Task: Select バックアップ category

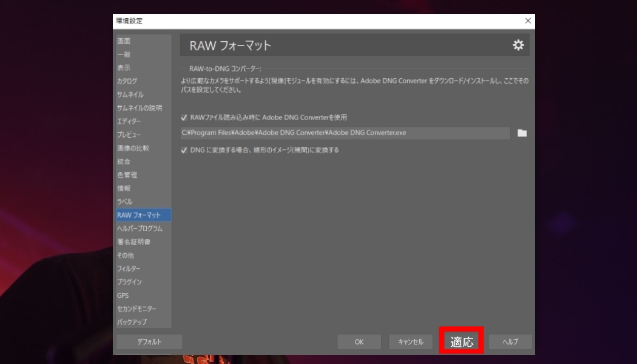Action: click(x=143, y=322)
